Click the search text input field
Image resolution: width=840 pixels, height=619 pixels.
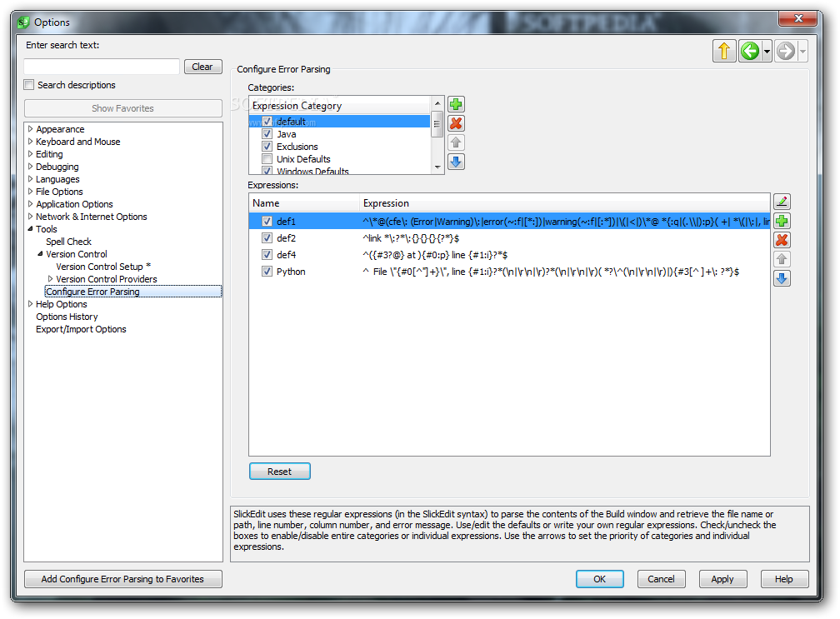pyautogui.click(x=102, y=67)
